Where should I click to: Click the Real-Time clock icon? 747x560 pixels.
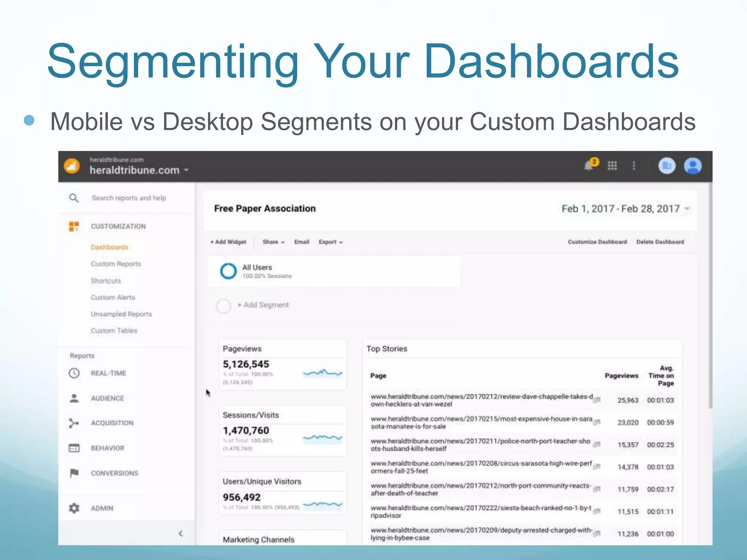(74, 373)
